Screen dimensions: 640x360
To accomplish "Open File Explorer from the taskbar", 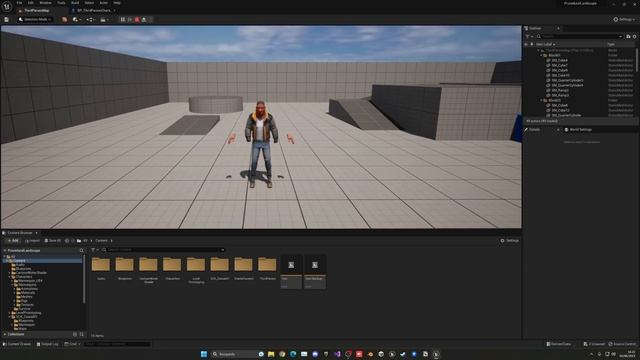I will click(271, 354).
